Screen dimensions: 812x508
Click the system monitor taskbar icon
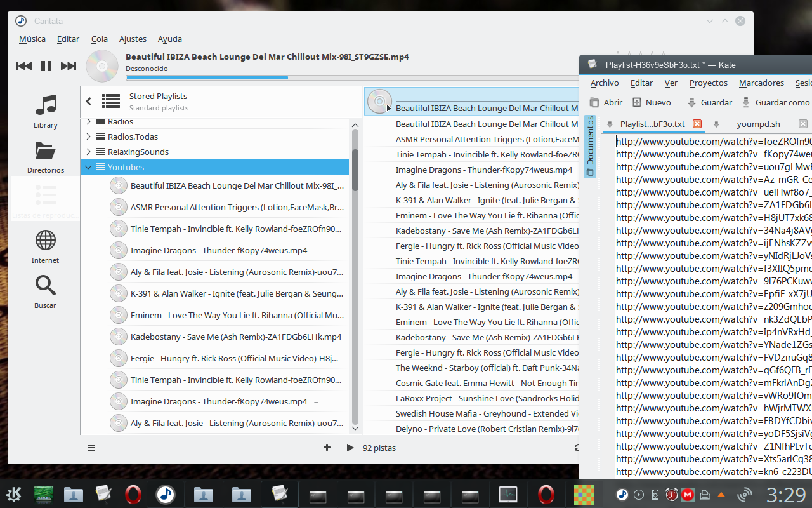[x=508, y=495]
